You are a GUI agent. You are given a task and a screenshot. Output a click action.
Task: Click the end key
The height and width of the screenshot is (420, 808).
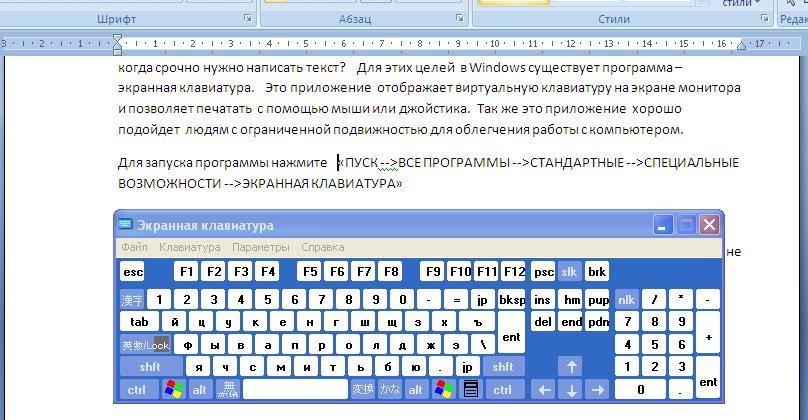(571, 322)
